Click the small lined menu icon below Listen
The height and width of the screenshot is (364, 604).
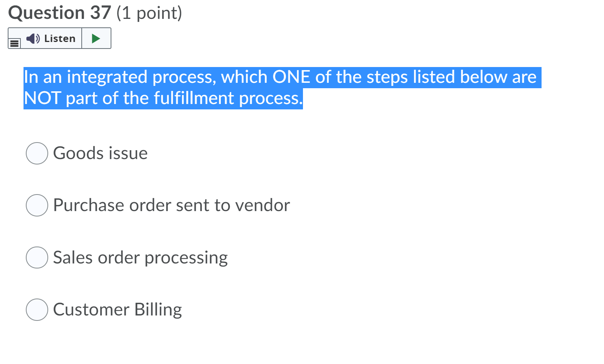(14, 43)
